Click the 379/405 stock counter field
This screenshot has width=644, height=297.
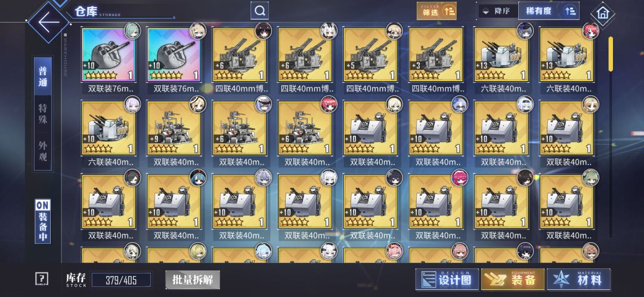pos(121,280)
